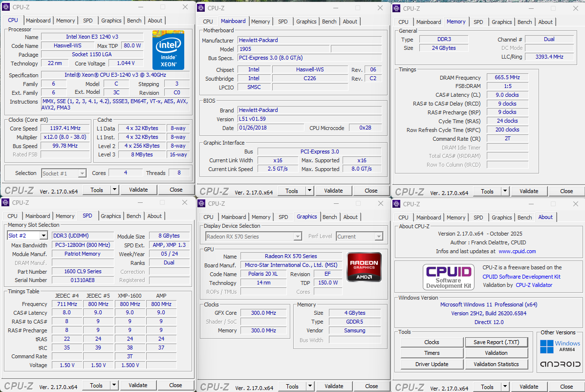Click the AMD Radeon Graphics logo
The width and height of the screenshot is (585, 392).
click(364, 267)
